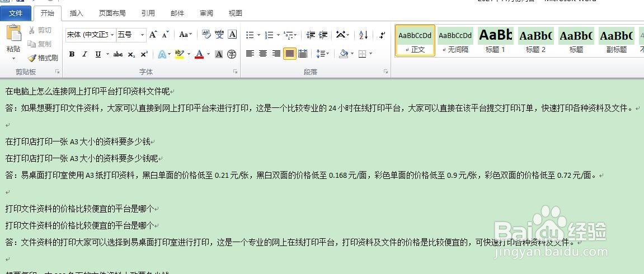Open the Paragraph (段落) dialog launcher
This screenshot has width=644, height=274.
(386, 72)
